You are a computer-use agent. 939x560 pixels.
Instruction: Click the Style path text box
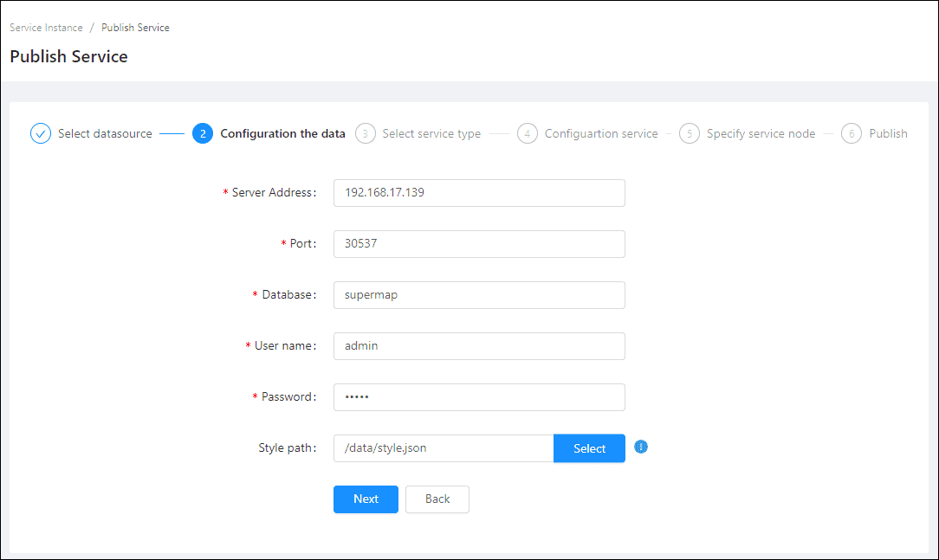pyautogui.click(x=444, y=448)
